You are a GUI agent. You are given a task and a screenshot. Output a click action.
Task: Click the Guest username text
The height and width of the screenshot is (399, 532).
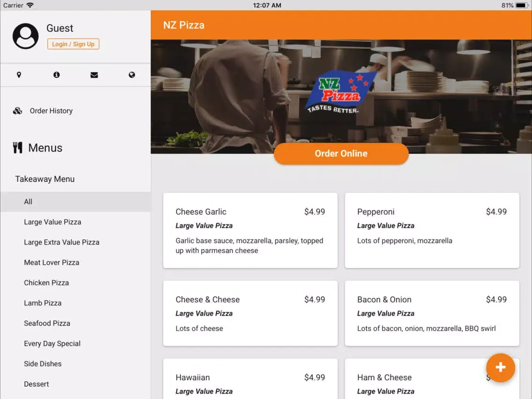tap(60, 28)
